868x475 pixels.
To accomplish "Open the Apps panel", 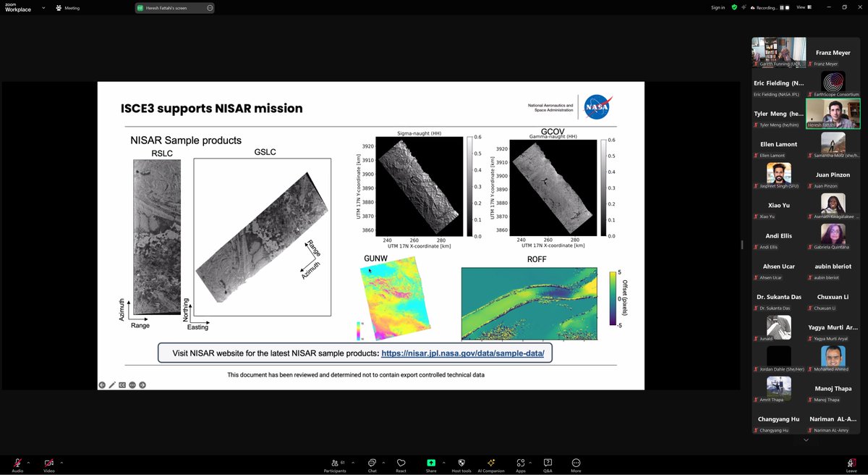I will [520, 464].
